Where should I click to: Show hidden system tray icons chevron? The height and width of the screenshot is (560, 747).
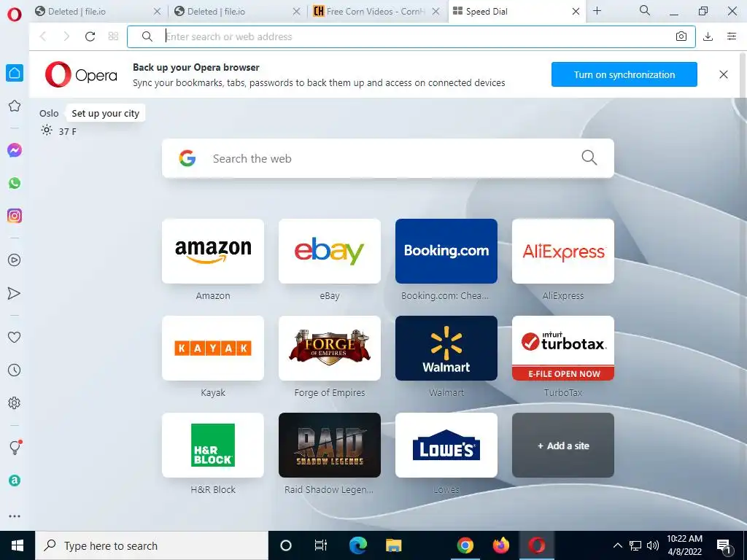617,545
